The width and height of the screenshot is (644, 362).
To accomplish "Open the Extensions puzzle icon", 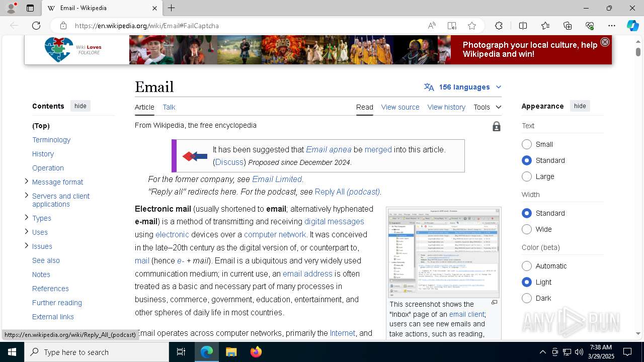I will point(499,26).
